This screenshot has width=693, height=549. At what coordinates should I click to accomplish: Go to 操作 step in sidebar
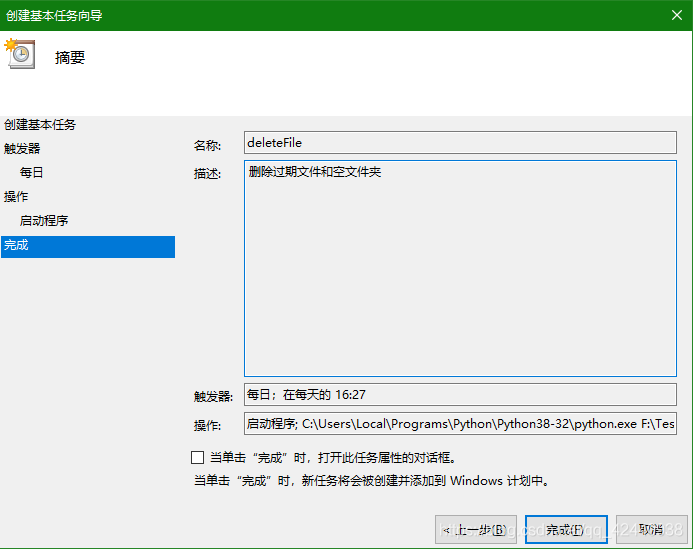16,196
